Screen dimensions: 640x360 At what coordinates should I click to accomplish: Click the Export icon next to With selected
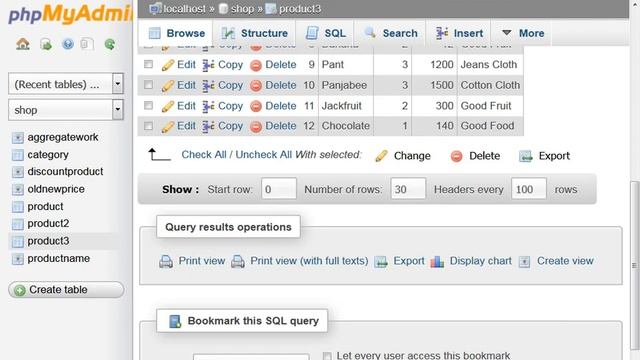(x=526, y=156)
